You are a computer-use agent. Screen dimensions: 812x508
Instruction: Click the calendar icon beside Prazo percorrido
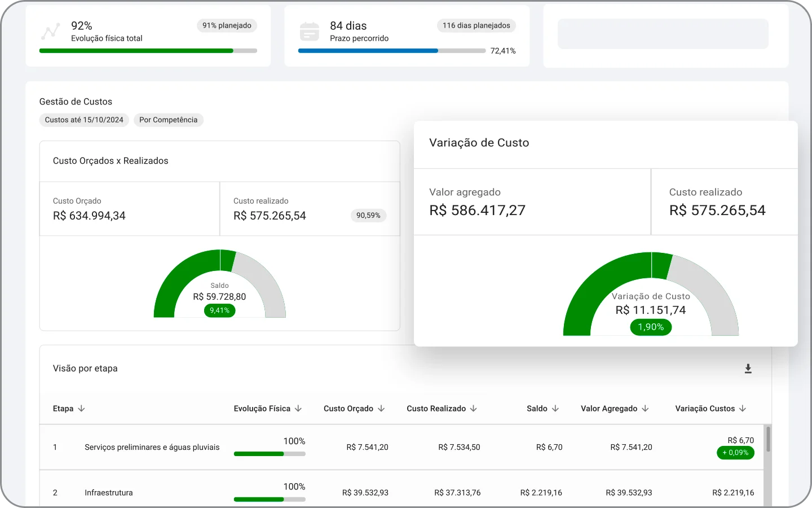coord(310,32)
